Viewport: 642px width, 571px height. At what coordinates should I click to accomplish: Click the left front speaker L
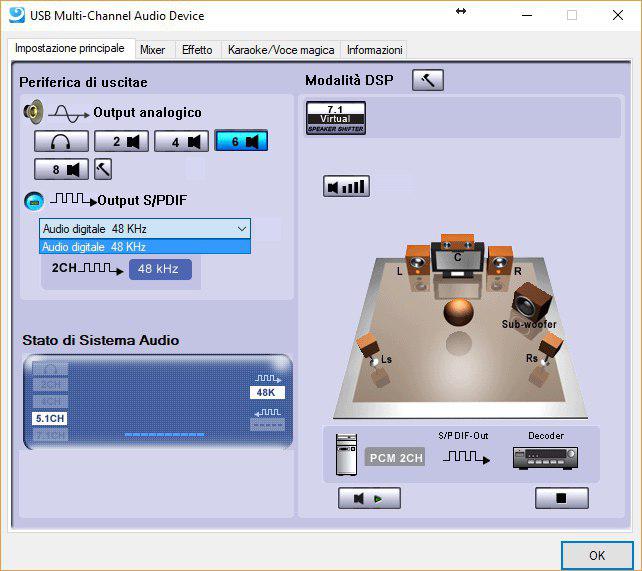pyautogui.click(x=418, y=260)
